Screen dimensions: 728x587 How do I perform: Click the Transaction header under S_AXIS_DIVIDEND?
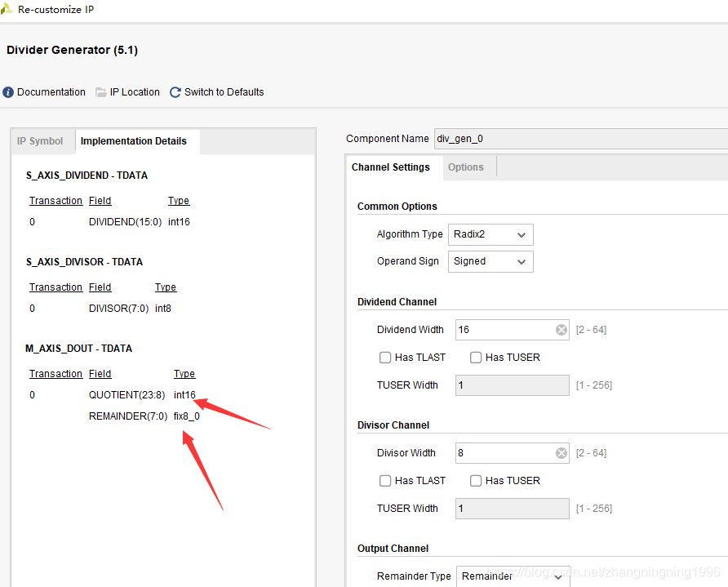55,201
